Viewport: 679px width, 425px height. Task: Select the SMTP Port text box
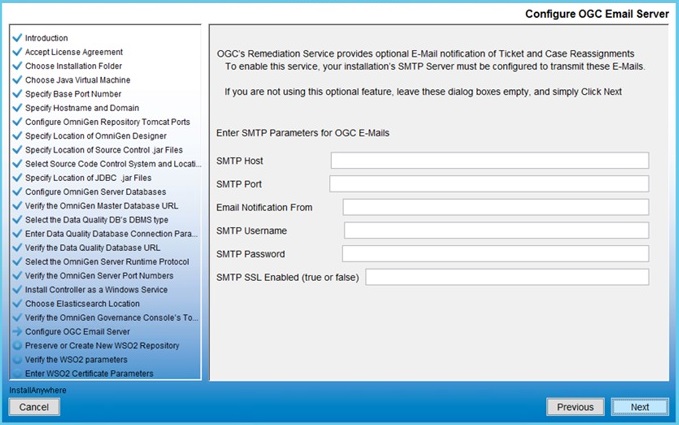point(489,184)
